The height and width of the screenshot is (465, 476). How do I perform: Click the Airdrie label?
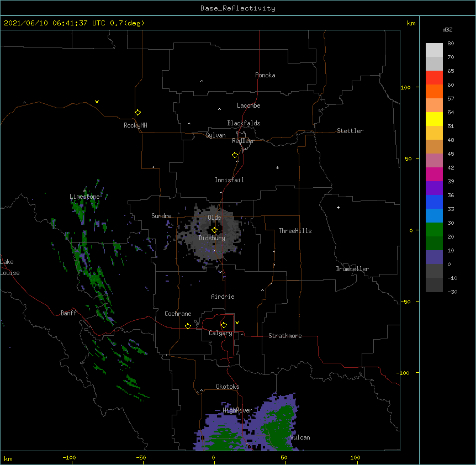[x=223, y=297]
